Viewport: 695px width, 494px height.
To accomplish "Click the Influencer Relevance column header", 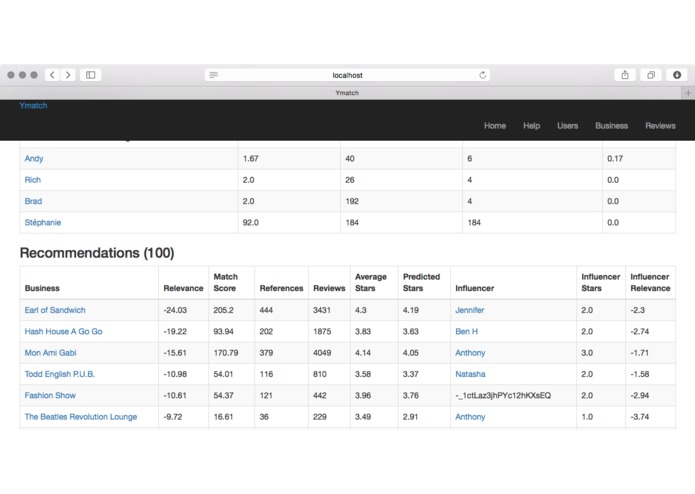I will [650, 282].
